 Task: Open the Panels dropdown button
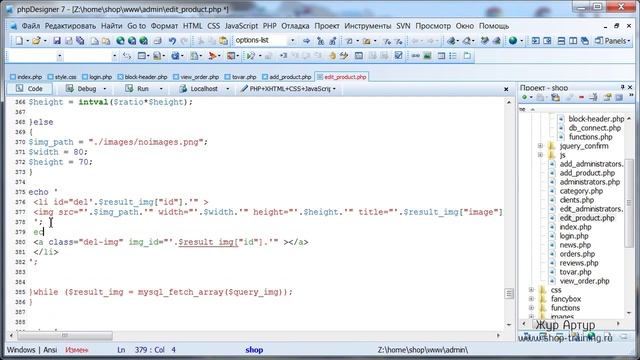tap(613, 40)
